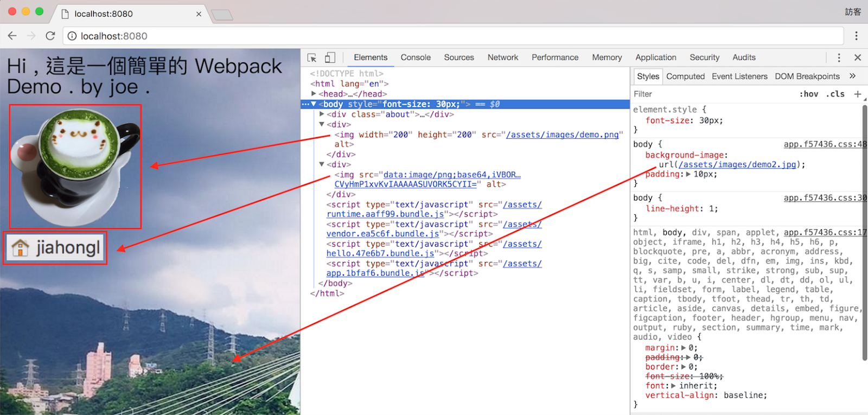Expand the head element node
This screenshot has height=415, width=868.
click(314, 94)
